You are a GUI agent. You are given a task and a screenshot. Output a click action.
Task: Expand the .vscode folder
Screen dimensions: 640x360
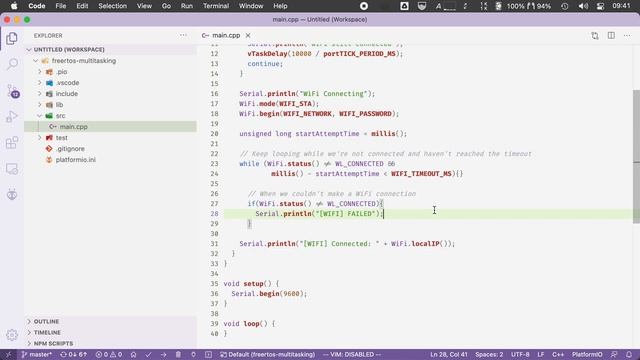[40, 82]
